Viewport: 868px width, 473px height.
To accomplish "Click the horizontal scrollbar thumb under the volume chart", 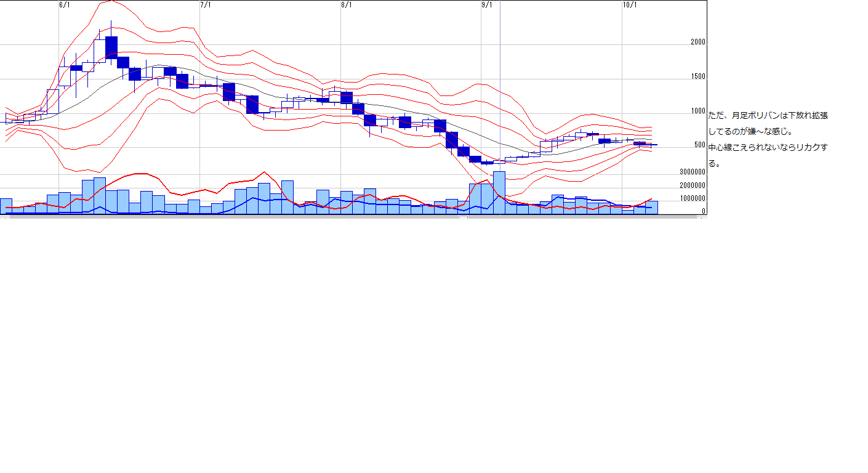I will [463, 217].
